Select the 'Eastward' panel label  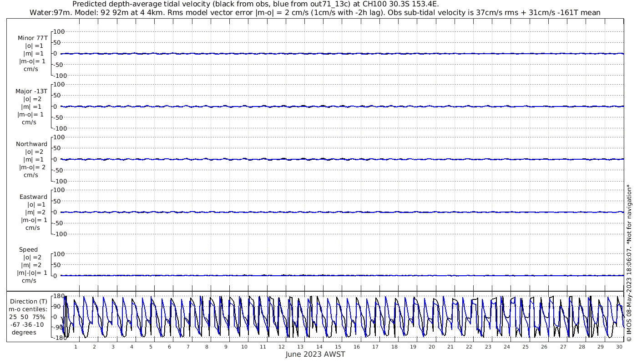(33, 197)
